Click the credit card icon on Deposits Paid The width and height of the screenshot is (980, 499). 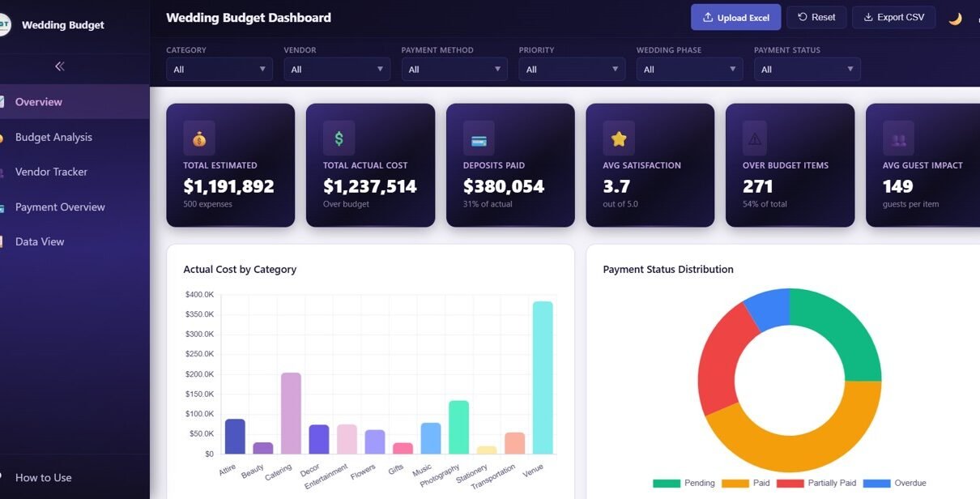[479, 139]
